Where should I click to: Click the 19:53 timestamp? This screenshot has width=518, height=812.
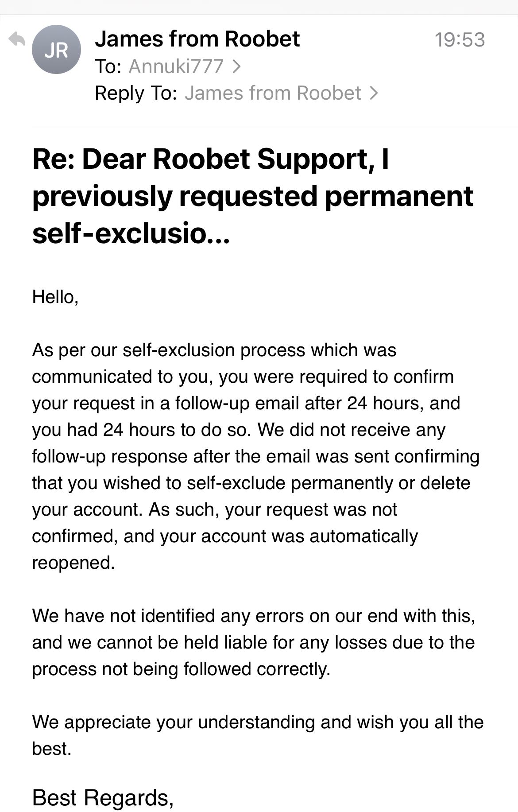pos(460,40)
